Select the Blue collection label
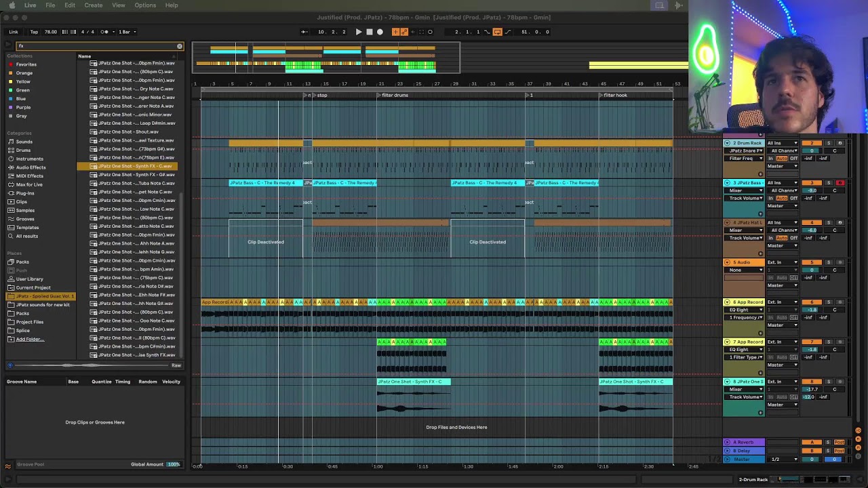868x488 pixels. point(21,99)
